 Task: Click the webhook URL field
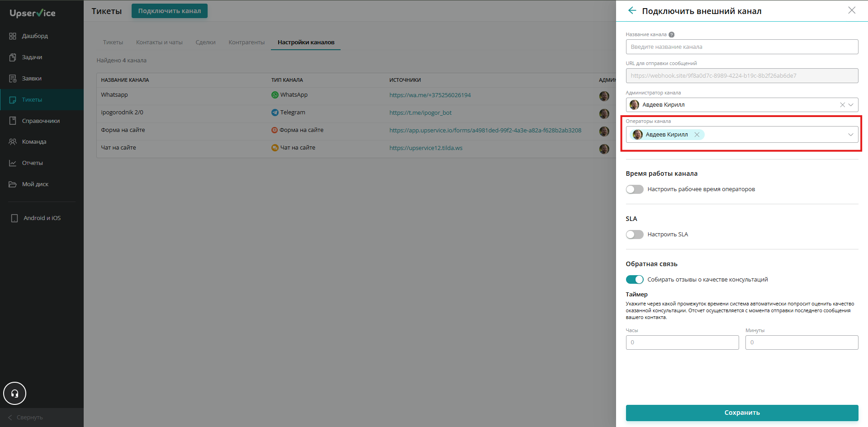pos(742,76)
